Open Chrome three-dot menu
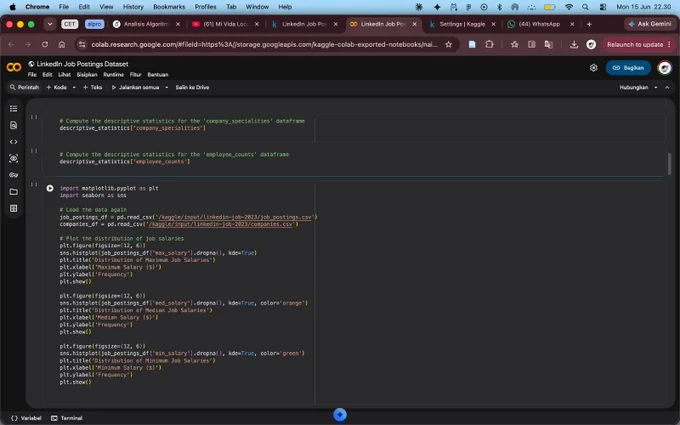This screenshot has width=680, height=425. tap(670, 44)
